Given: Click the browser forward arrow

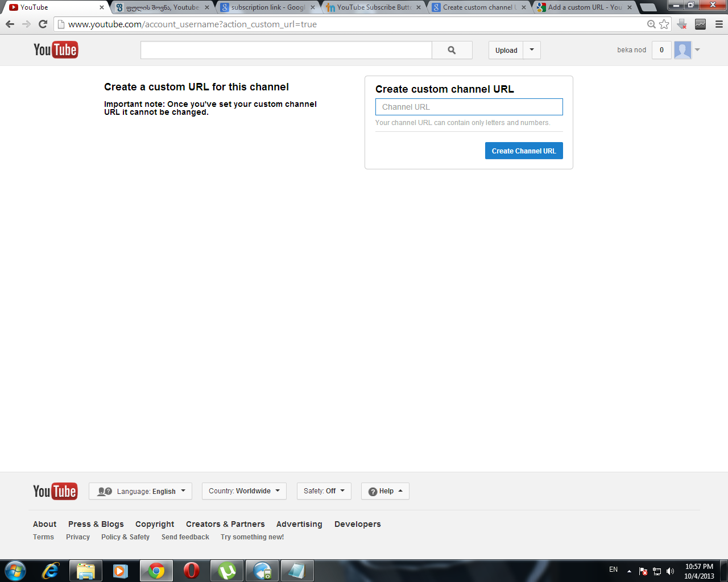Looking at the screenshot, I should 26,24.
